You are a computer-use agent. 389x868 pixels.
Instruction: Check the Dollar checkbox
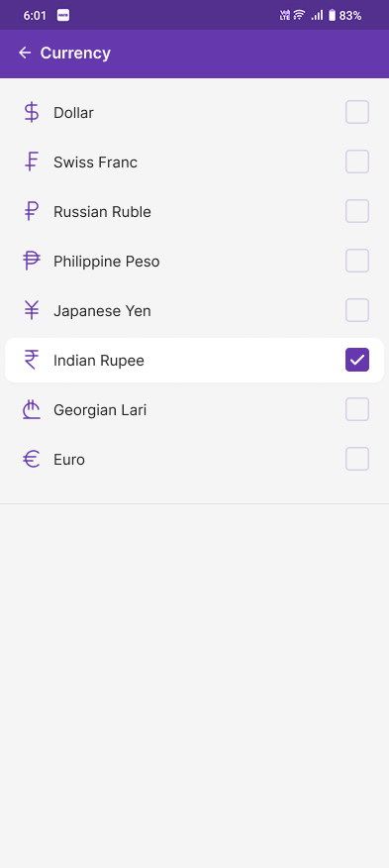pyautogui.click(x=357, y=112)
